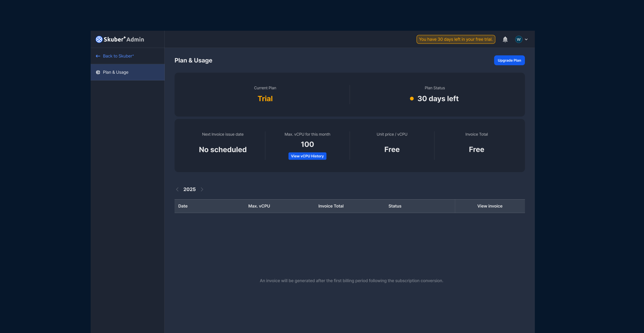644x333 pixels.
Task: Click the free trial days banner
Action: 456,39
